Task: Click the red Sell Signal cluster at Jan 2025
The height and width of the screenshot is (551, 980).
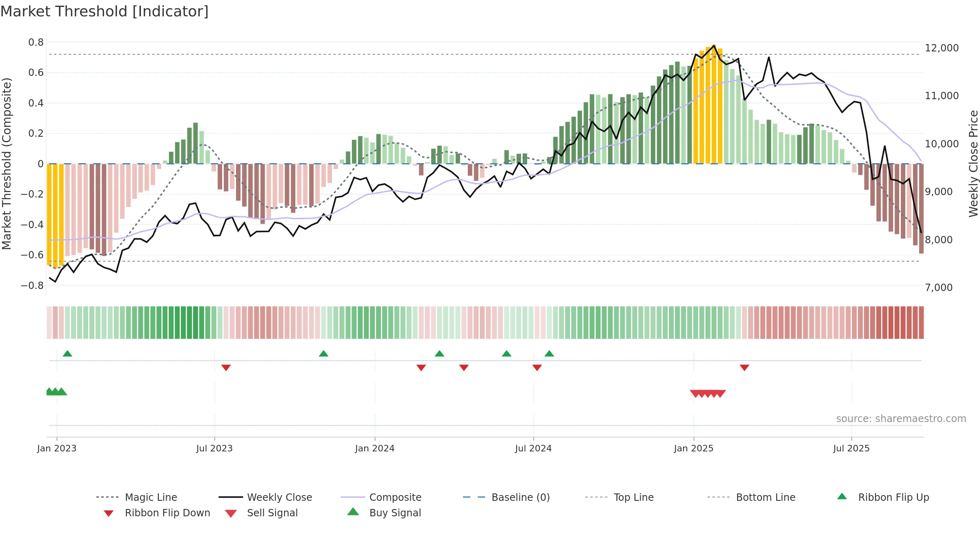Action: [708, 394]
